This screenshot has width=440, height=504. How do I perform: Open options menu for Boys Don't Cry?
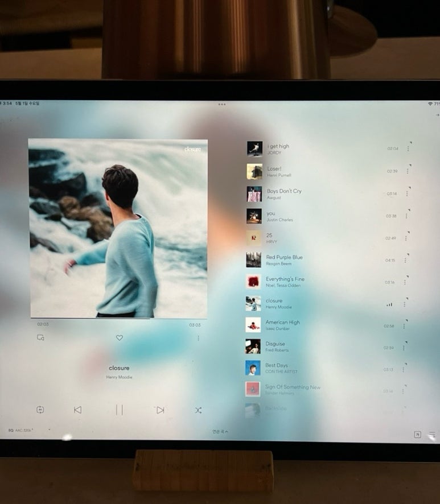click(407, 193)
